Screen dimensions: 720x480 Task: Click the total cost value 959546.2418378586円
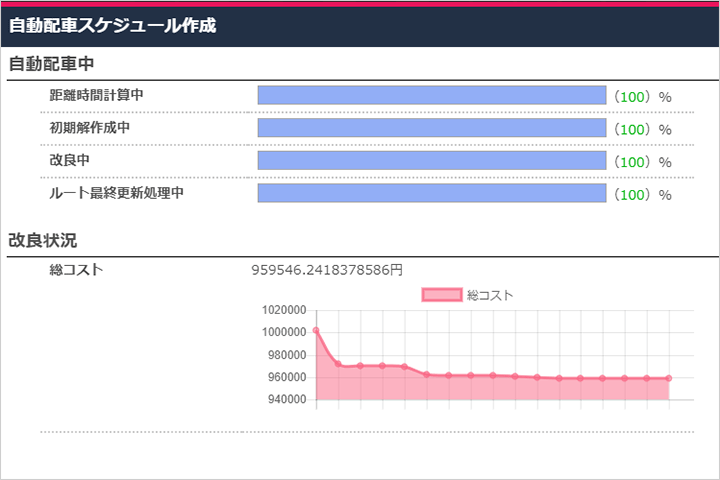tap(327, 270)
